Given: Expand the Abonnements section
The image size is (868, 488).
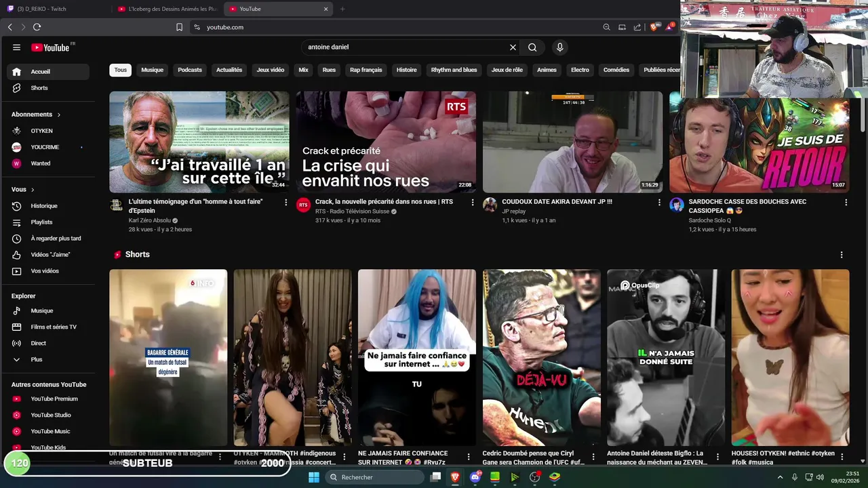Looking at the screenshot, I should [x=36, y=115].
